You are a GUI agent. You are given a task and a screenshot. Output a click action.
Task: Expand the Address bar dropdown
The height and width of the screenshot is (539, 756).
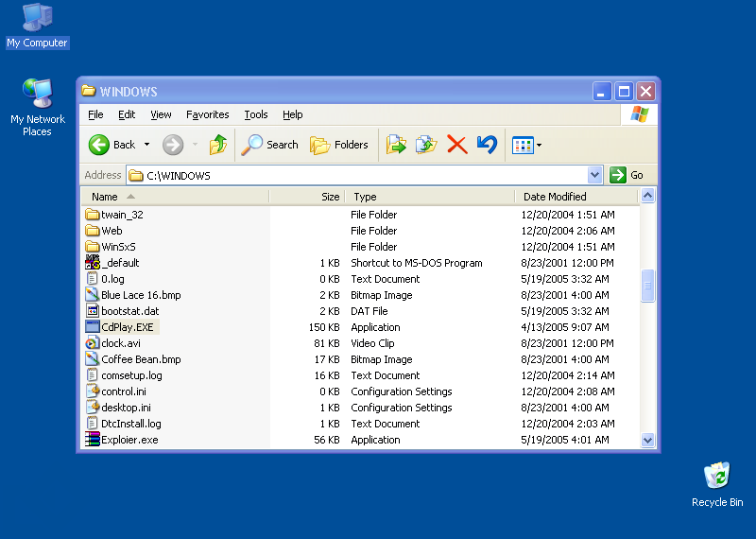pyautogui.click(x=595, y=175)
